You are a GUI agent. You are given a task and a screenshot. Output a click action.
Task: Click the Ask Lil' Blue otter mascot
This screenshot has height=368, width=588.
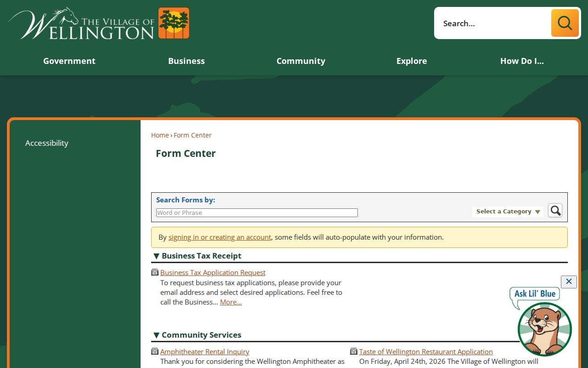pos(544,329)
